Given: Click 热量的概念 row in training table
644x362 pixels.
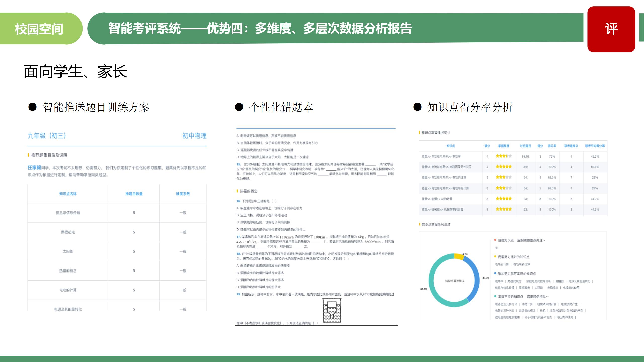Looking at the screenshot, I should 117,271.
